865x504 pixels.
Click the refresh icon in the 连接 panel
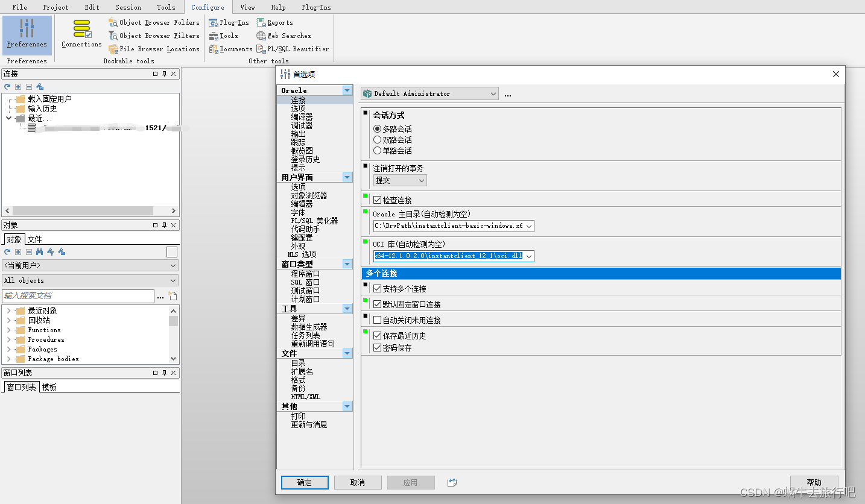[7, 86]
